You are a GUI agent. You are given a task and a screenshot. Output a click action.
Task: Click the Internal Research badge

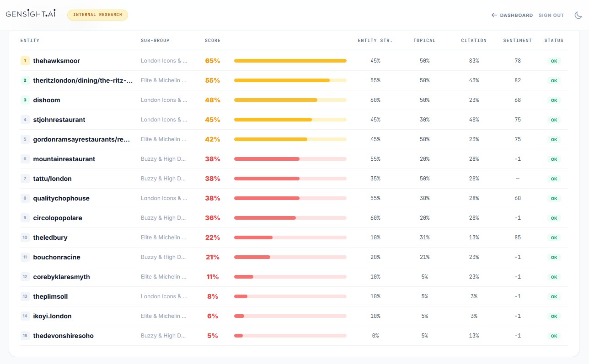[97, 15]
